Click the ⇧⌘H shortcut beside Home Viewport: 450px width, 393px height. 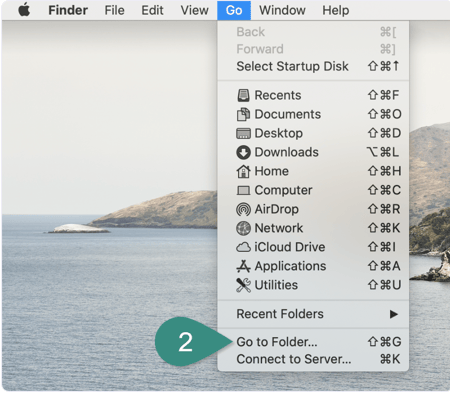[384, 171]
